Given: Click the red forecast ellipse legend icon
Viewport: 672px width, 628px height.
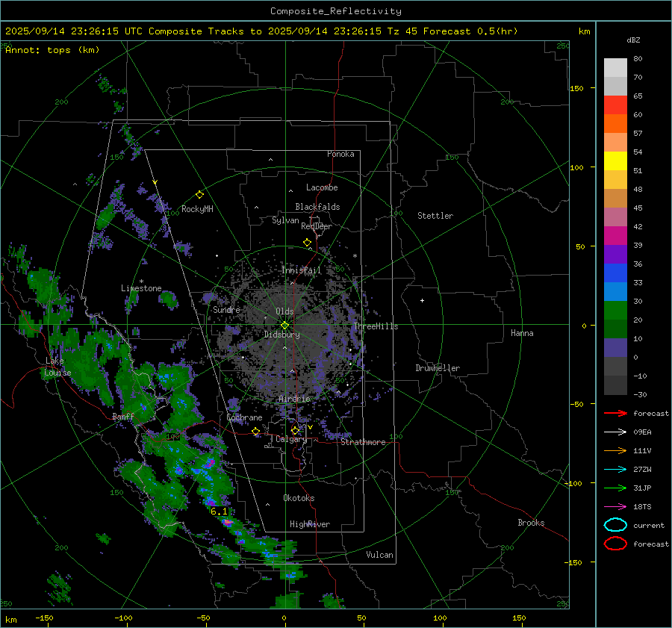Looking at the screenshot, I should coord(615,544).
